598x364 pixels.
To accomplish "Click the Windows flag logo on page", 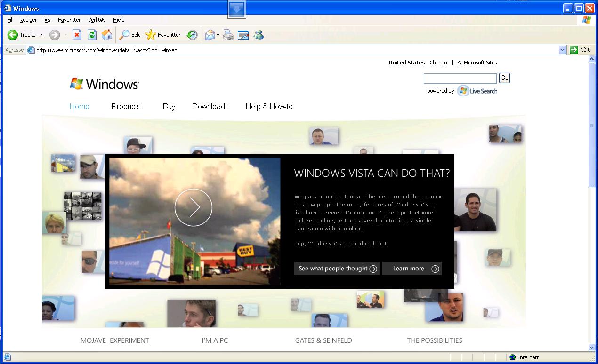I will (x=76, y=84).
